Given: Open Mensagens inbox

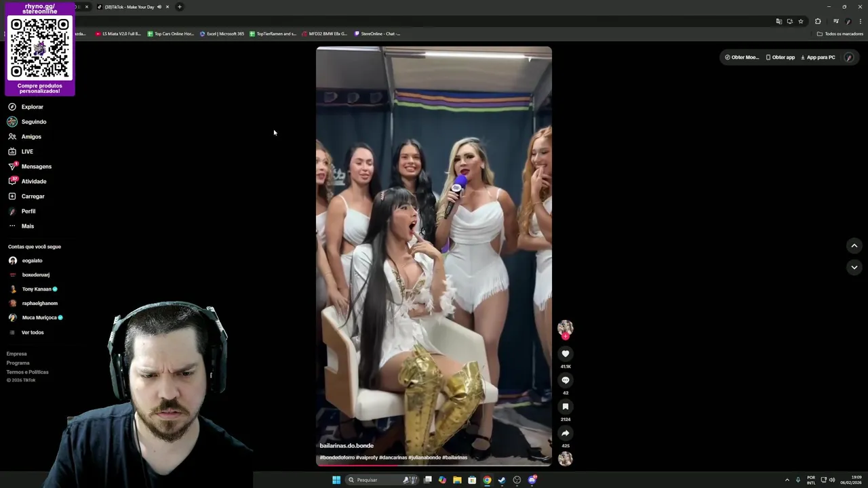Looking at the screenshot, I should pyautogui.click(x=30, y=166).
